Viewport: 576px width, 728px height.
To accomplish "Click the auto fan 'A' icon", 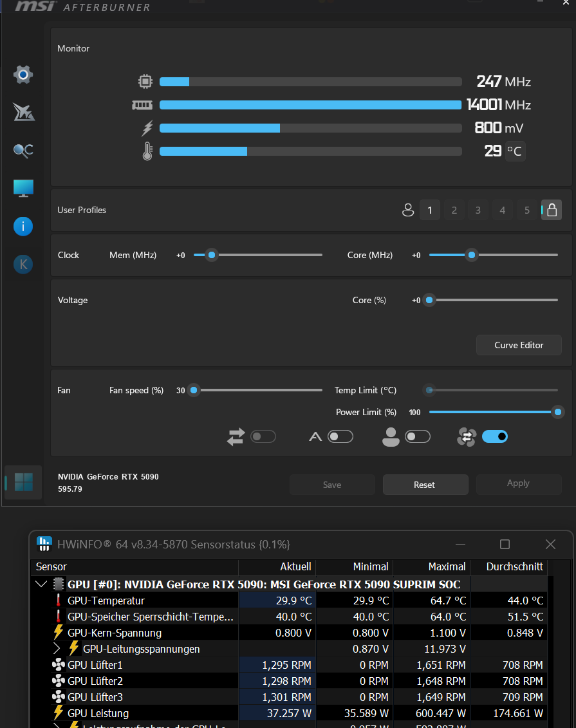I will (315, 436).
